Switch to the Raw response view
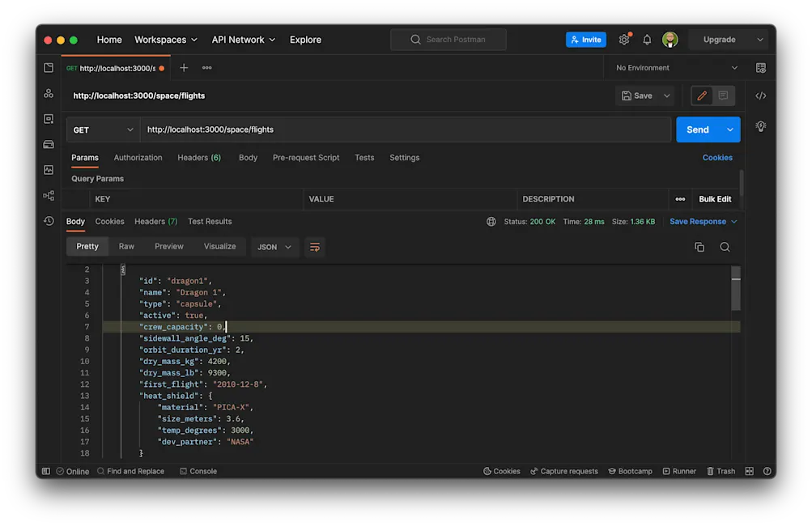The height and width of the screenshot is (526, 812). pyautogui.click(x=126, y=246)
